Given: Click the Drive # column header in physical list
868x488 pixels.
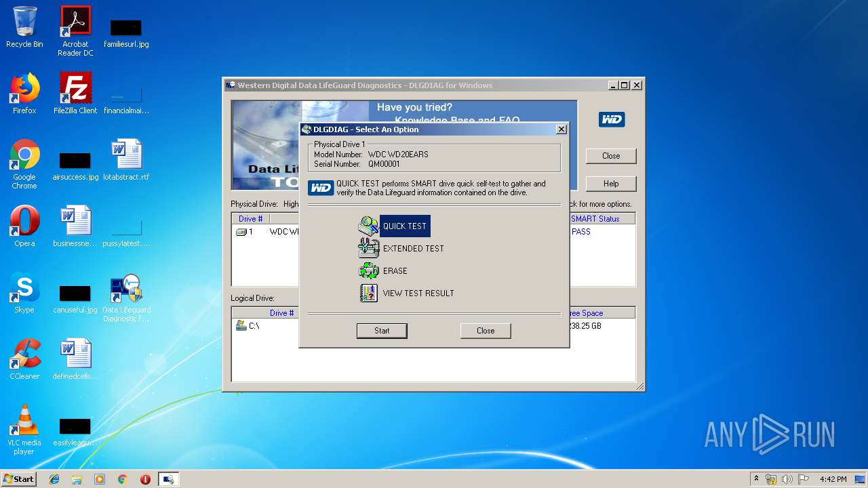Looking at the screenshot, I should point(250,219).
